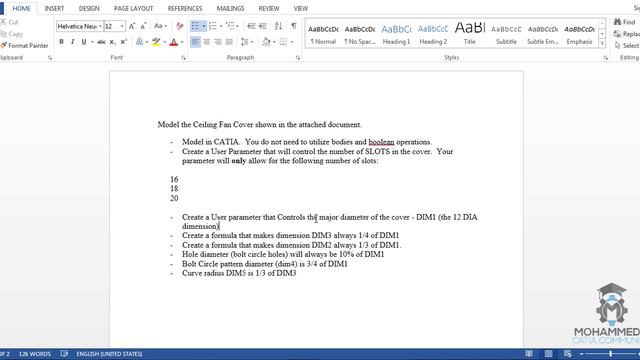The image size is (640, 360).
Task: Open the HOME ribbon tab
Action: coord(21,8)
